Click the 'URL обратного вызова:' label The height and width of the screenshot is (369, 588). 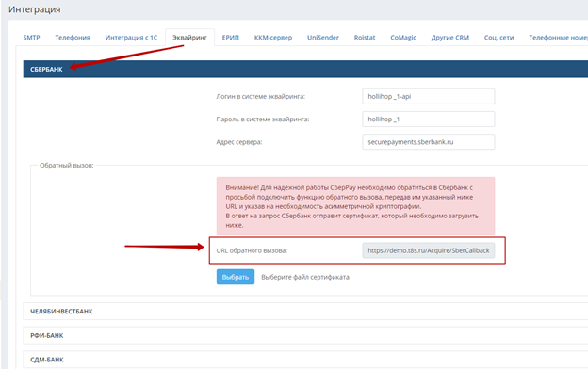click(252, 250)
